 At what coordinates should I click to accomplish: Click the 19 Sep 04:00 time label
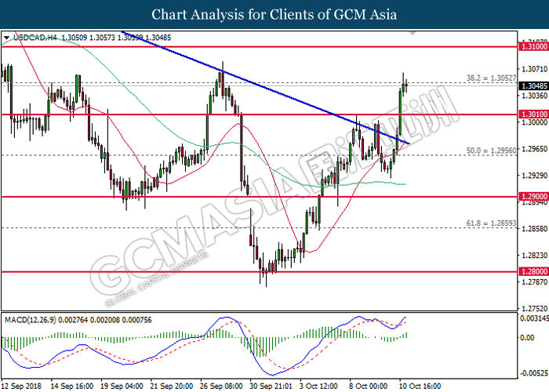tap(122, 386)
